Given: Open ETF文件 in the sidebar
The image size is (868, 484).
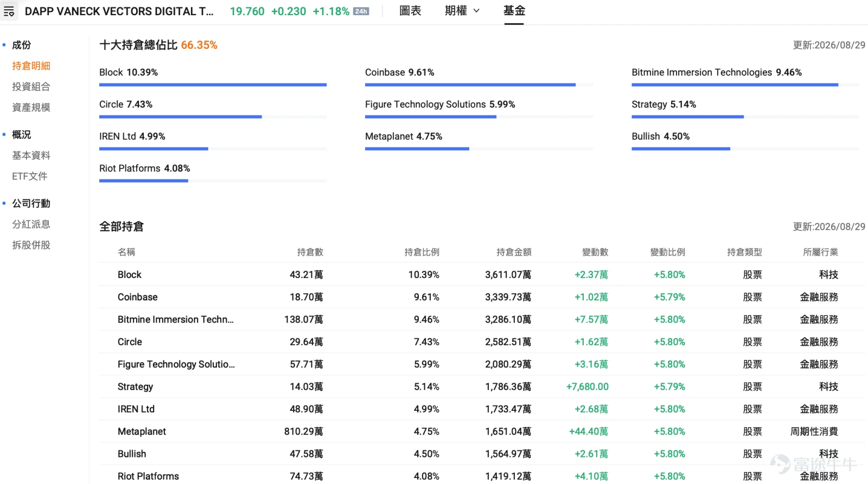Looking at the screenshot, I should point(30,176).
